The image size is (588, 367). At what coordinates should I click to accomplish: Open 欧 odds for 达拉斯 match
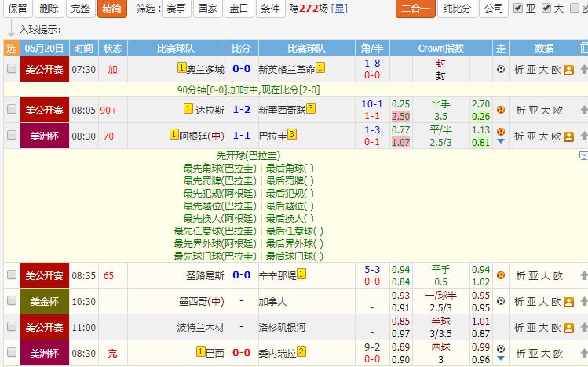click(x=558, y=111)
